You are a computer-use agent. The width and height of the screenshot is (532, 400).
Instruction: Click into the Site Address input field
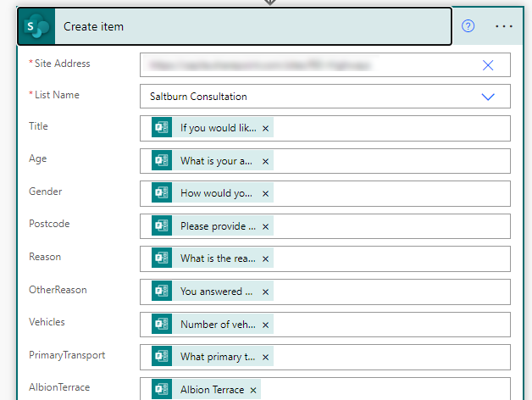[x=305, y=65]
